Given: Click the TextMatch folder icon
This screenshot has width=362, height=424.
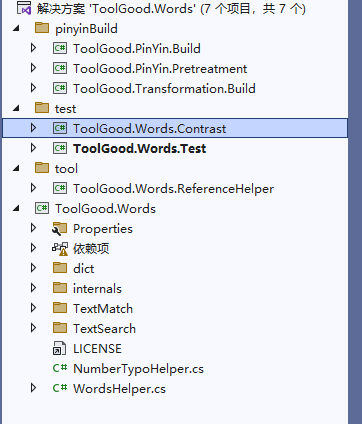Looking at the screenshot, I should pyautogui.click(x=60, y=308).
